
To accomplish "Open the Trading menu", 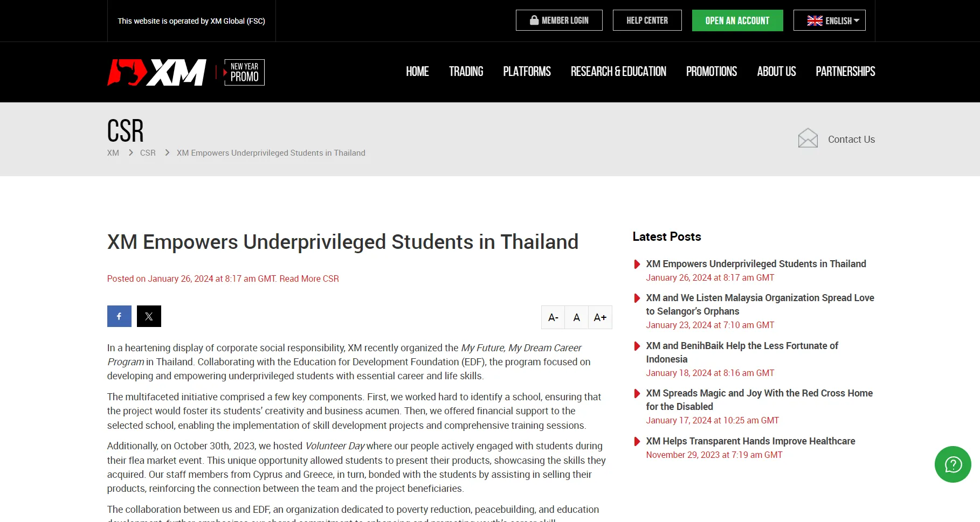I will pyautogui.click(x=466, y=72).
